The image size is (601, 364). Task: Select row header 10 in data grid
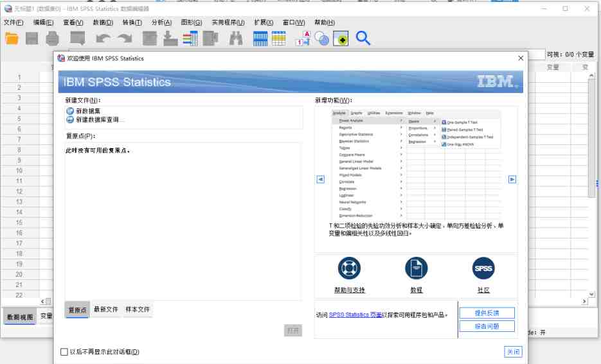click(x=19, y=171)
